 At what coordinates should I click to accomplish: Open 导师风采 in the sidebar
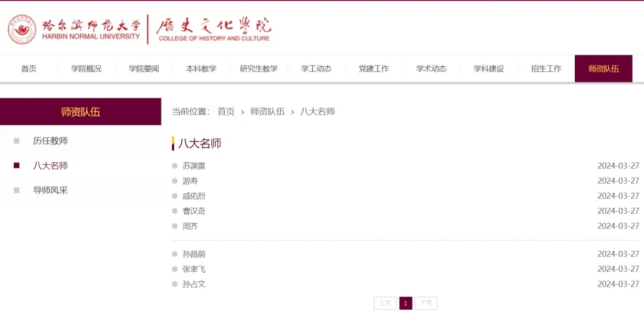(51, 190)
